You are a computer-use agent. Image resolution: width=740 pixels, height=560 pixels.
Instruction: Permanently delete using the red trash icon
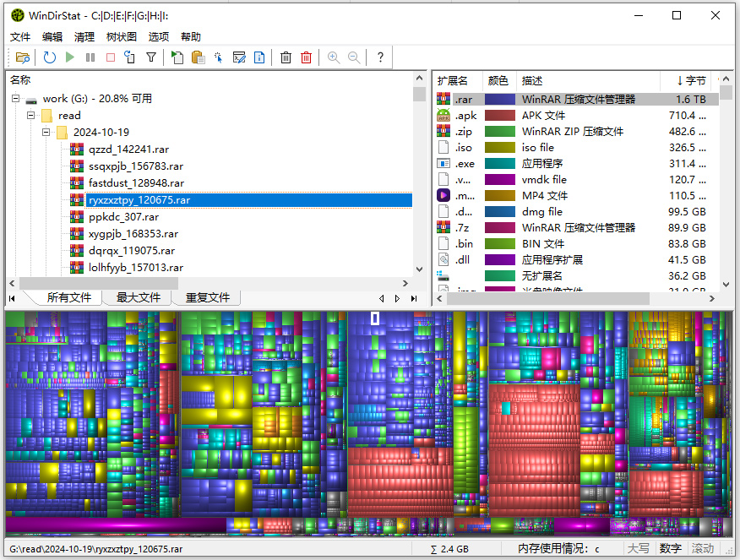(306, 57)
